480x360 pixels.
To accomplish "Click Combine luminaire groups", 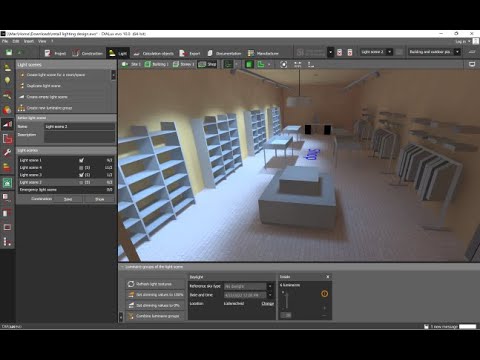I will click(x=155, y=316).
